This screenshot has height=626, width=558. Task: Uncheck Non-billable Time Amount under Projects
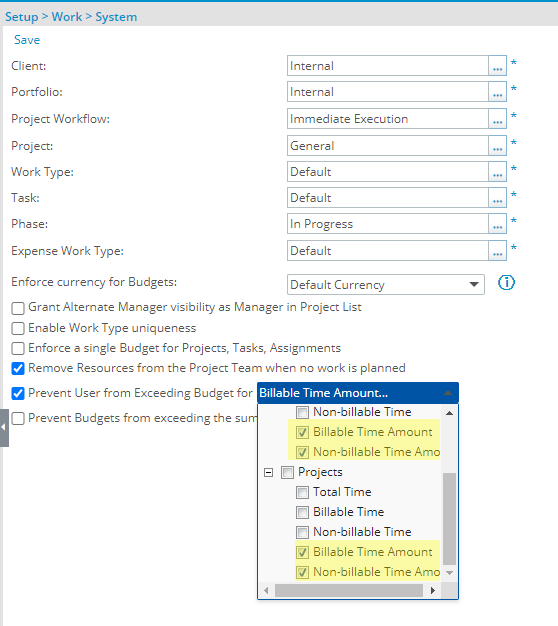tap(302, 572)
